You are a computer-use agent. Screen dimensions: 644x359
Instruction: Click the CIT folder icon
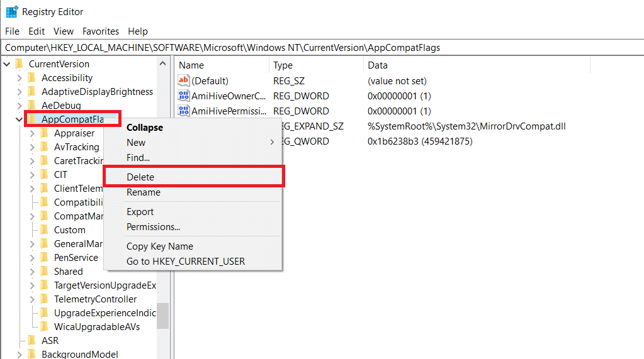tap(44, 174)
